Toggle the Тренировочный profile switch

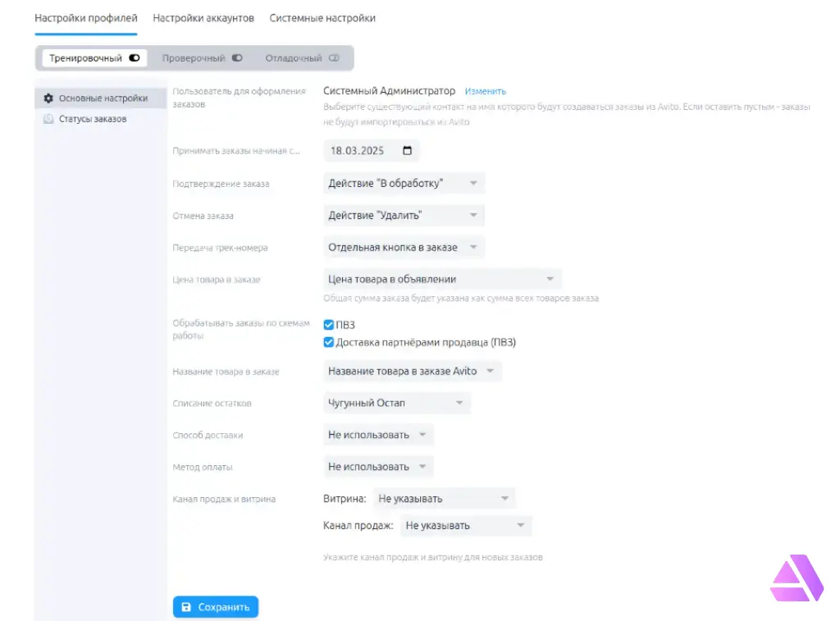coord(135,58)
